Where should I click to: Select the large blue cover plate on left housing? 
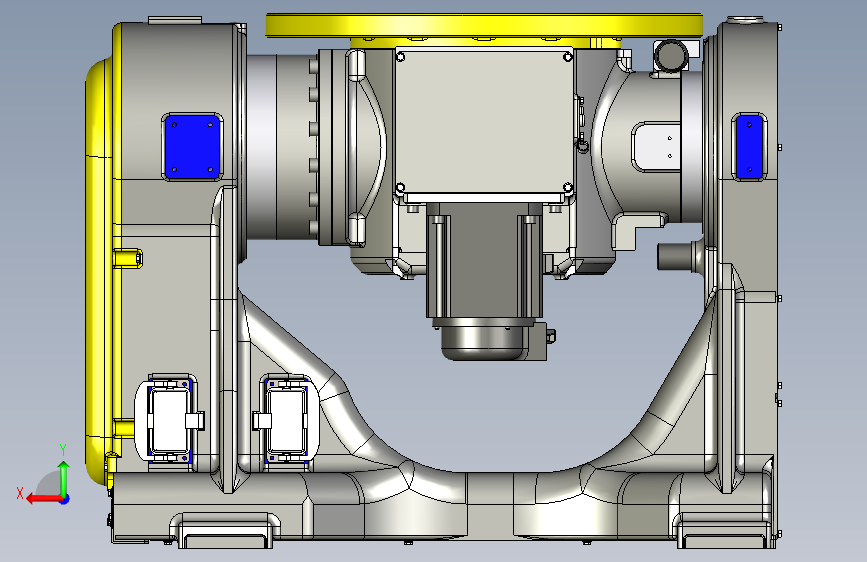192,147
